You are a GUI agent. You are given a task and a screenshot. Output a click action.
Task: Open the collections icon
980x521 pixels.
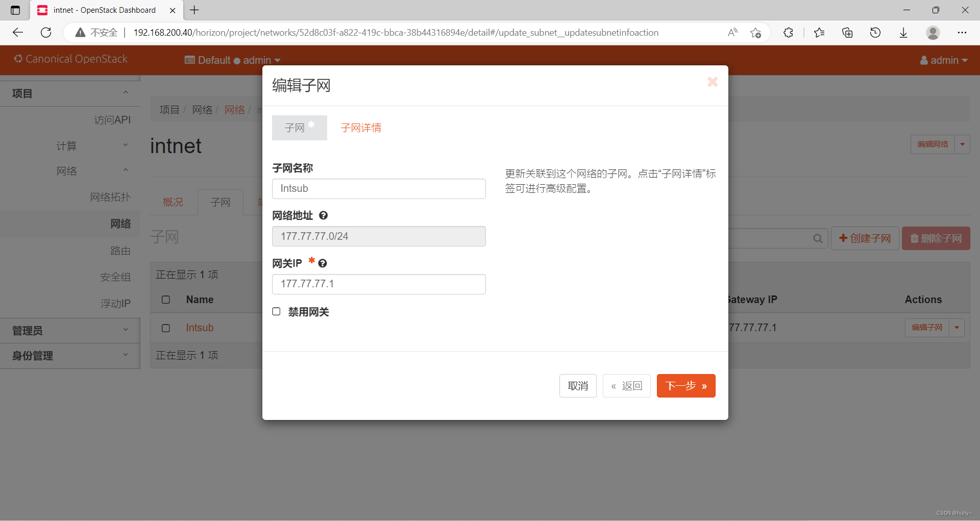coord(847,33)
